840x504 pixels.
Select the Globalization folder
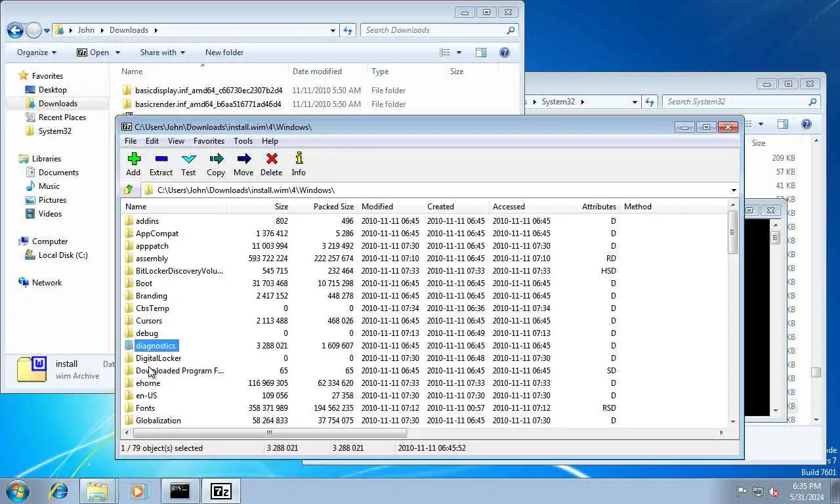[158, 421]
